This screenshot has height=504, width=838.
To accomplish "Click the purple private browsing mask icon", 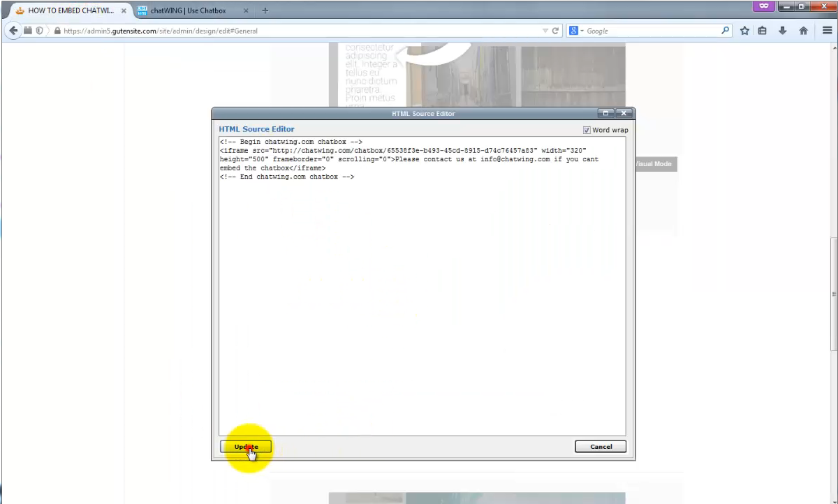I will coord(764,6).
